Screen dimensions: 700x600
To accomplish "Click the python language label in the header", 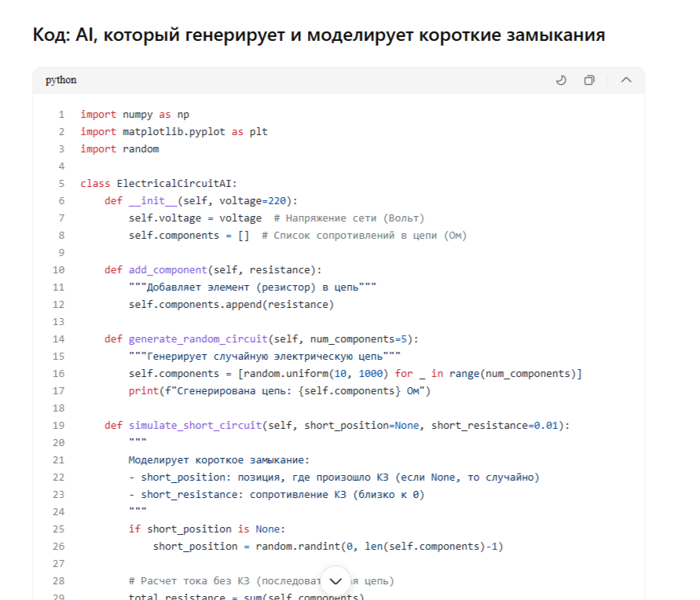I will (60, 80).
